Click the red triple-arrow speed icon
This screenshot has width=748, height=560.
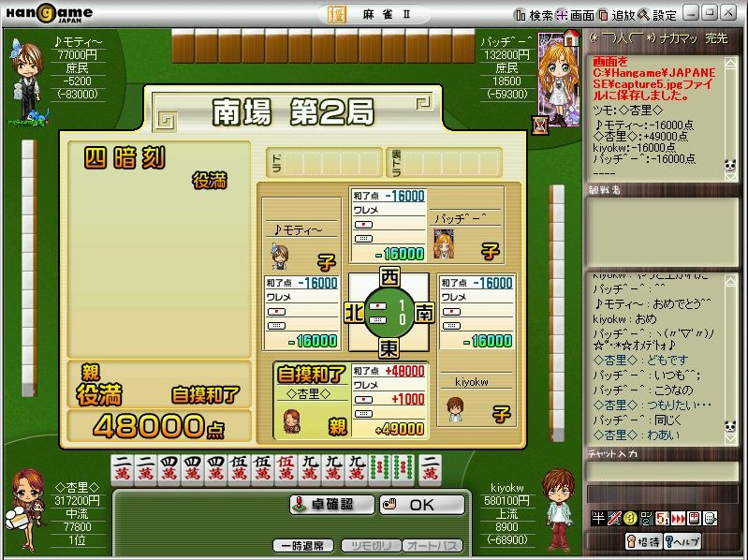click(x=678, y=518)
